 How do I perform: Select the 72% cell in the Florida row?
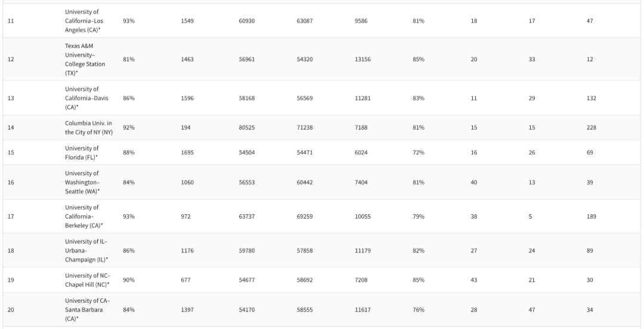(x=418, y=152)
